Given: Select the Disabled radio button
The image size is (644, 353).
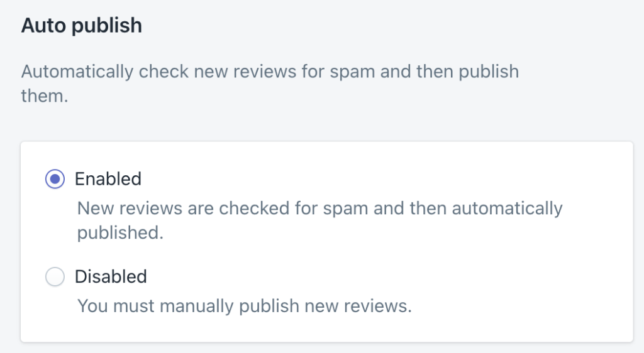Looking at the screenshot, I should [x=55, y=277].
